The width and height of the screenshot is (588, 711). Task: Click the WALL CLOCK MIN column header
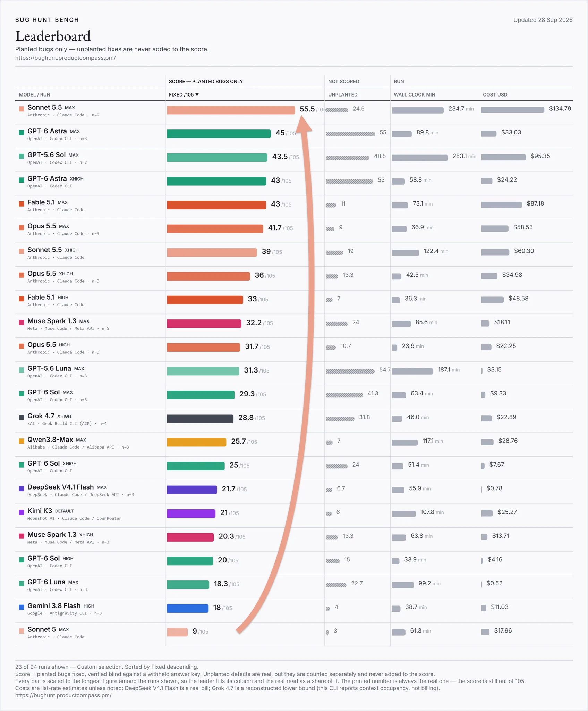coord(414,95)
